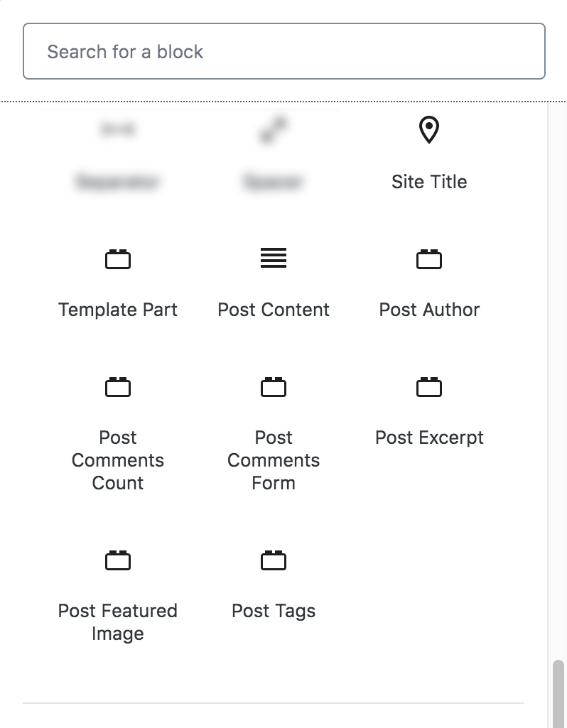Pick the Post Comments Form block icon
This screenshot has width=567, height=728.
pyautogui.click(x=274, y=387)
